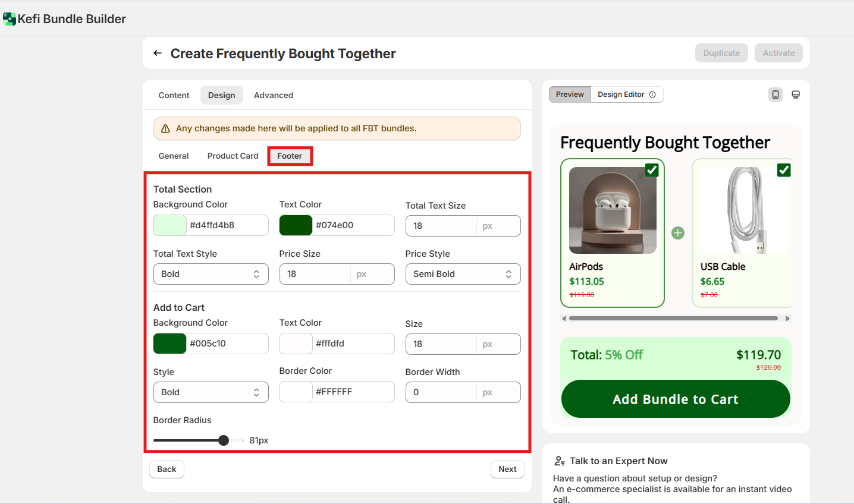Switch to the Advanced tab
854x504 pixels.
[x=273, y=95]
